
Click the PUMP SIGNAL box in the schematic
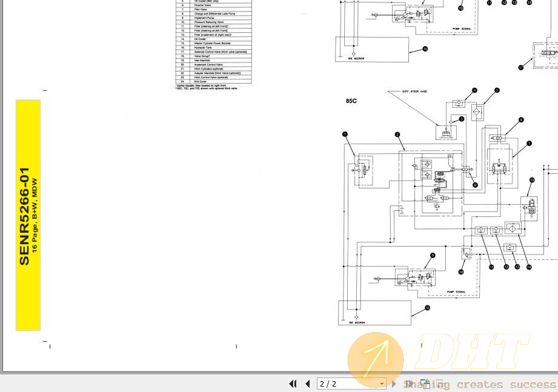[x=457, y=290]
